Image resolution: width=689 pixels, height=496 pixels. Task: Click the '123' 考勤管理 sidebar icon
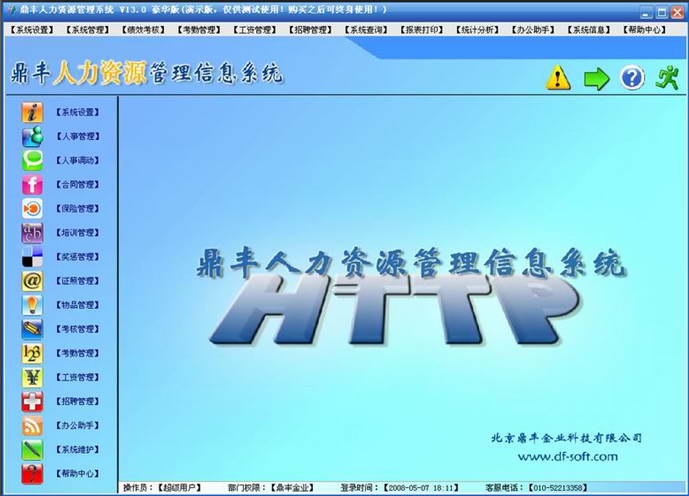click(x=33, y=353)
